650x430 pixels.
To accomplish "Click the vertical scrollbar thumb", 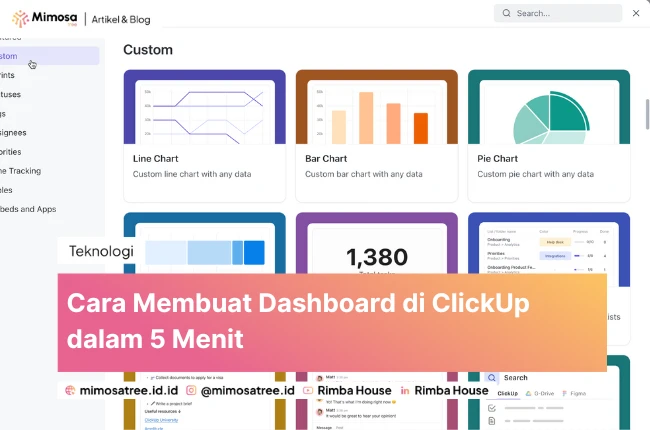I will pyautogui.click(x=647, y=114).
